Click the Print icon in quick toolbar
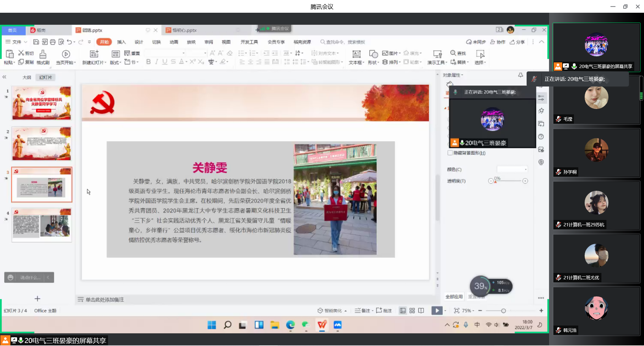644x346 pixels. 53,42
